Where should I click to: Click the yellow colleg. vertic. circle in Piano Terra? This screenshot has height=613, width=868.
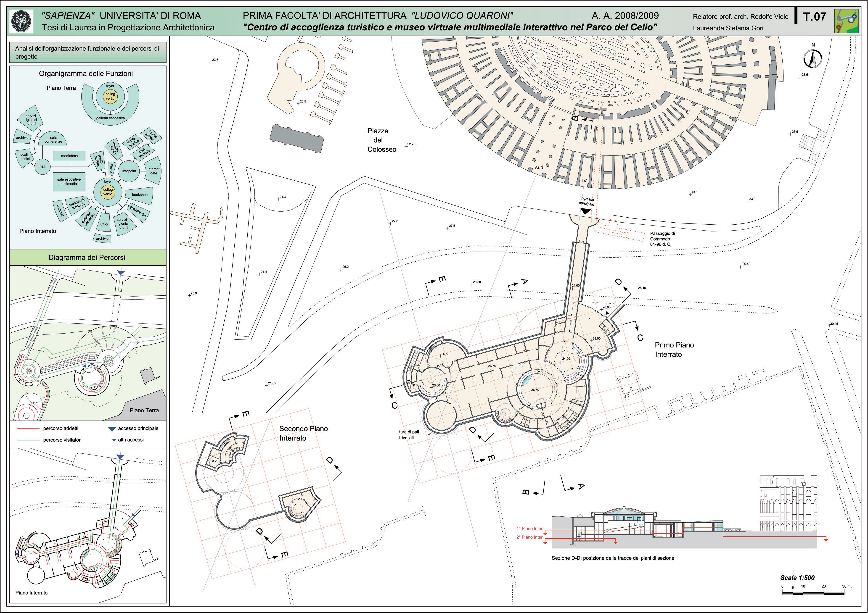point(110,96)
